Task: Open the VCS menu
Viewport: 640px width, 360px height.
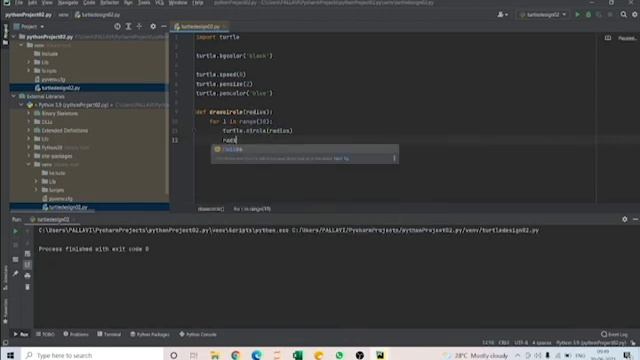Action: click(160, 2)
